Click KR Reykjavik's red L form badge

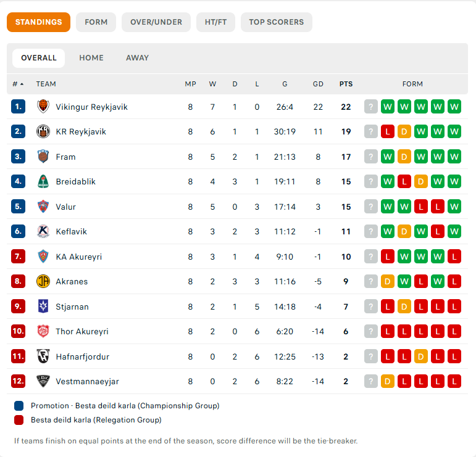387,131
